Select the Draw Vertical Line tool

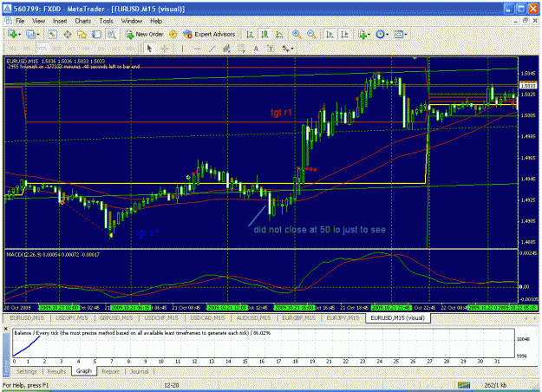pos(182,49)
